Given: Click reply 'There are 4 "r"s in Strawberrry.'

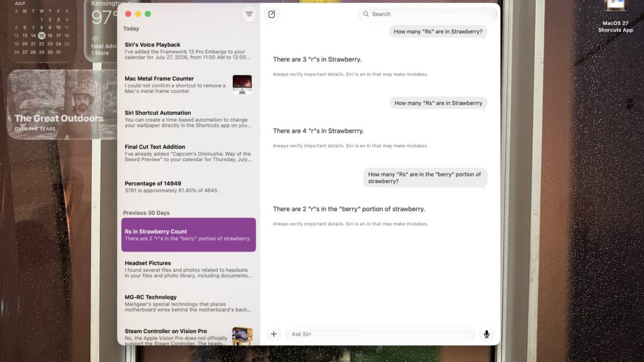Looking at the screenshot, I should click(x=318, y=131).
